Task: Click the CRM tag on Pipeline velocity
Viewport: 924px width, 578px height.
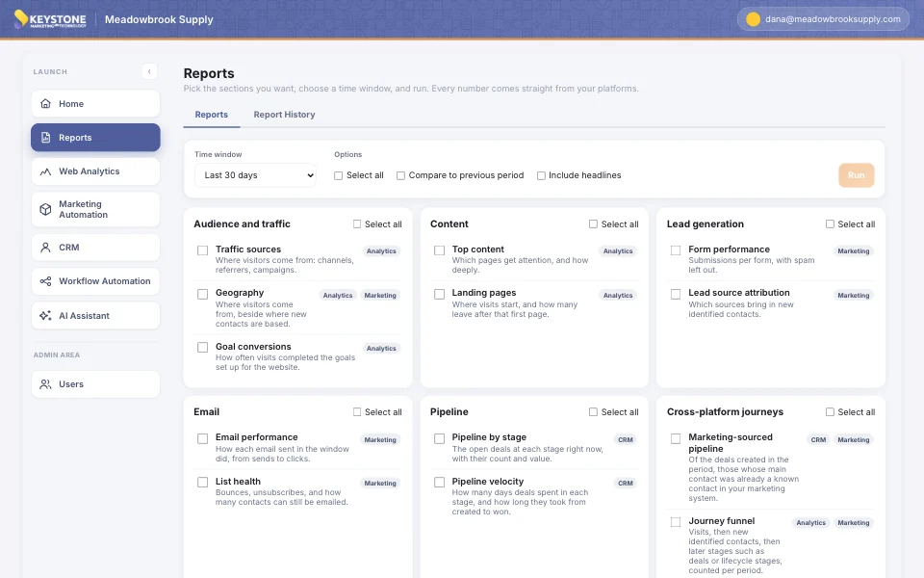Action: [x=626, y=483]
